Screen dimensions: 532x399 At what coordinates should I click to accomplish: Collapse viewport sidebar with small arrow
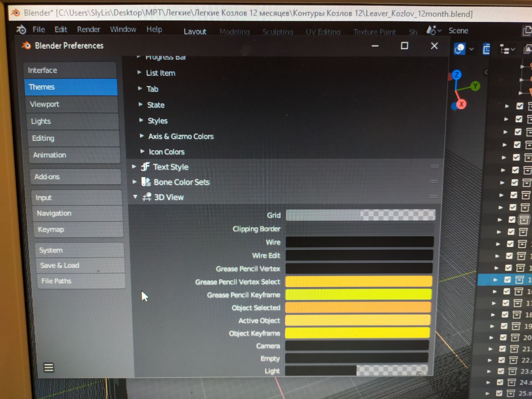pyautogui.click(x=486, y=72)
